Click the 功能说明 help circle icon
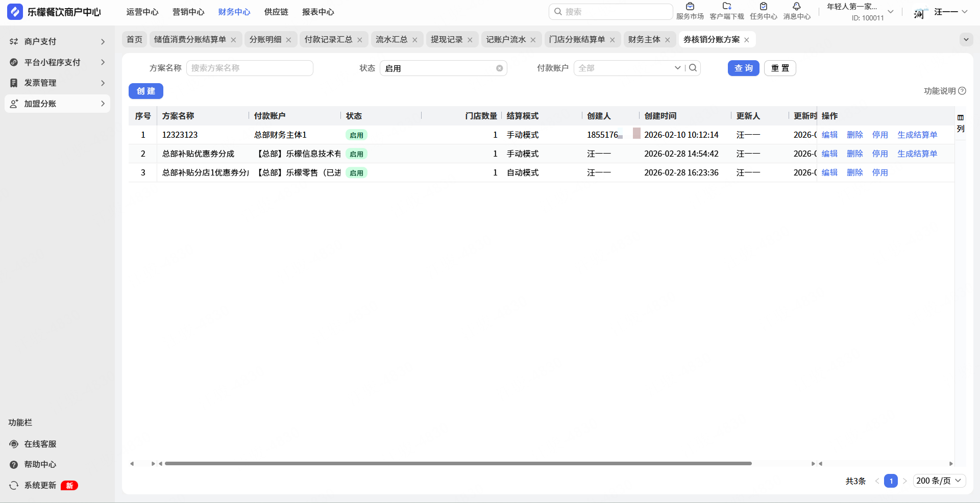Image resolution: width=980 pixels, height=503 pixels. pos(962,91)
